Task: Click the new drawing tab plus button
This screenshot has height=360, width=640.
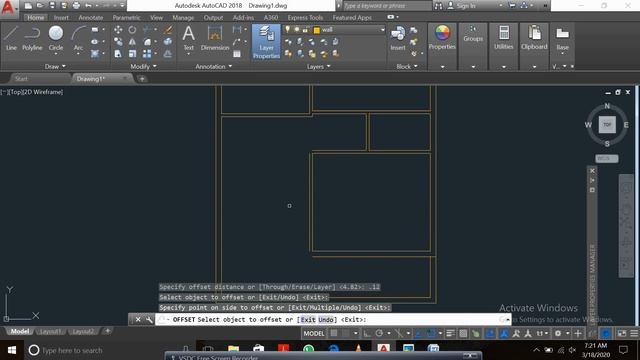Action: click(142, 79)
